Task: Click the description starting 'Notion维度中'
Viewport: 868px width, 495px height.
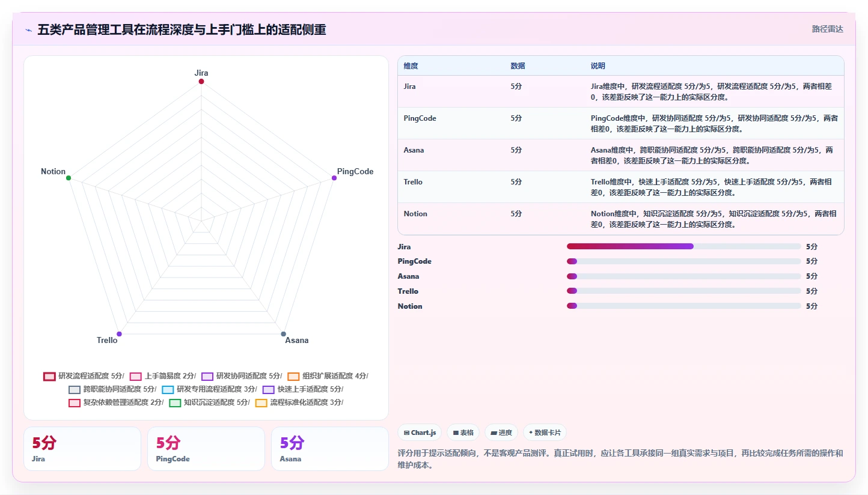Action: pyautogui.click(x=714, y=219)
